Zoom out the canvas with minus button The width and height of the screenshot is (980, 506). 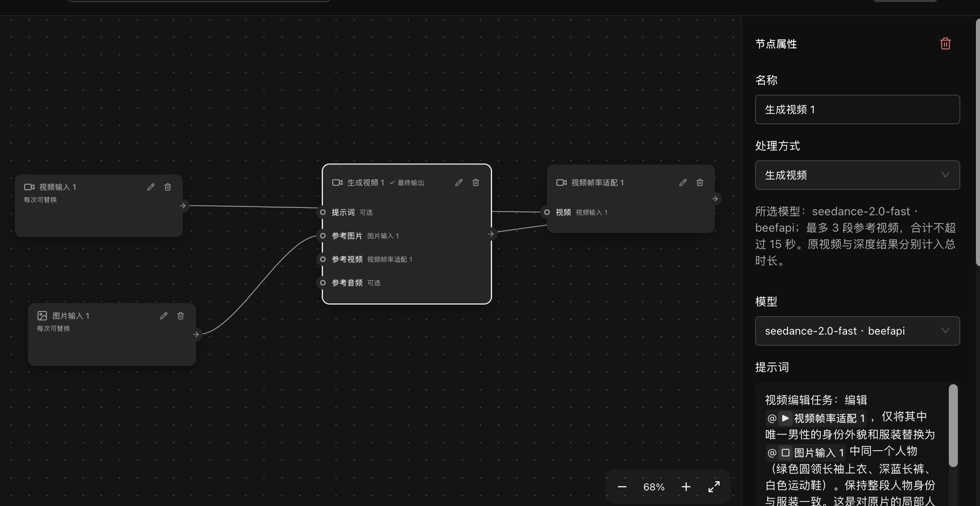[x=622, y=487]
